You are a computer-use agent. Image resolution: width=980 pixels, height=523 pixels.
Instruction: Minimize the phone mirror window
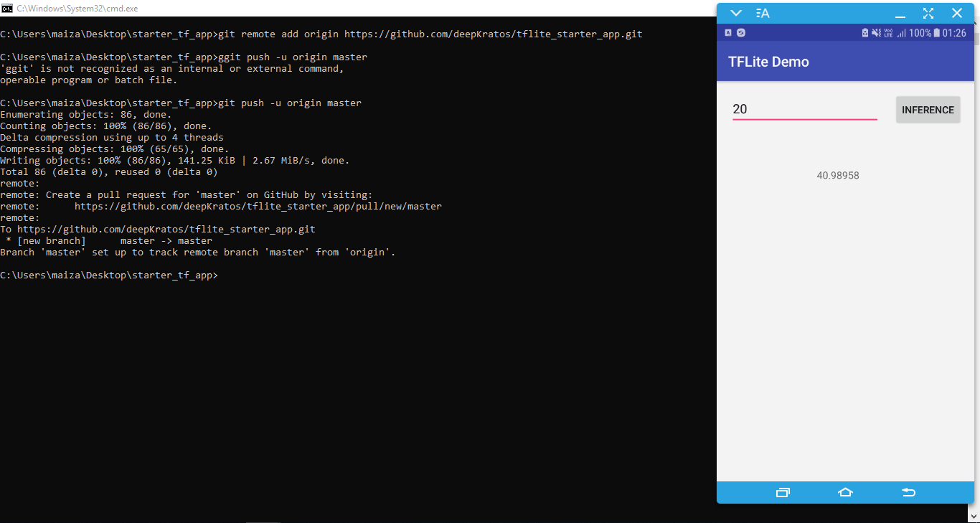click(900, 17)
